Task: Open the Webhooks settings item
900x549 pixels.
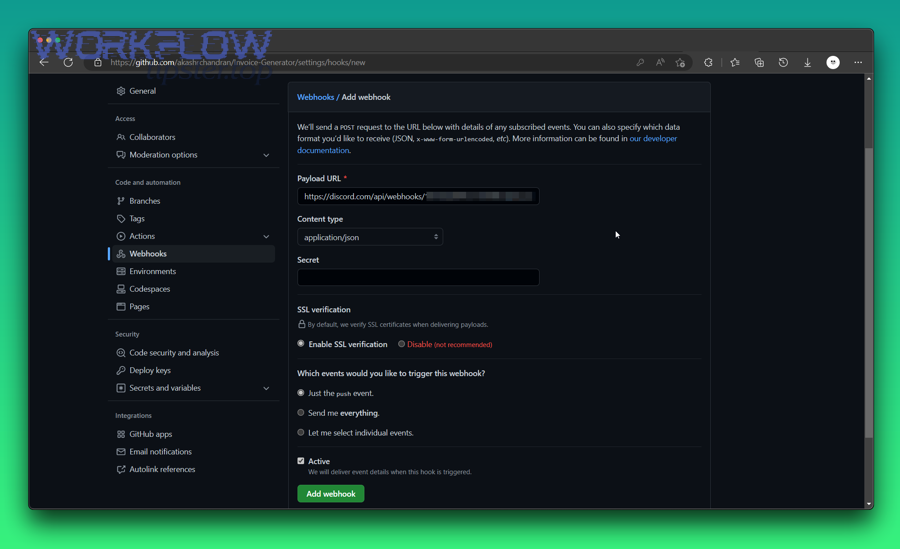Action: click(x=193, y=254)
